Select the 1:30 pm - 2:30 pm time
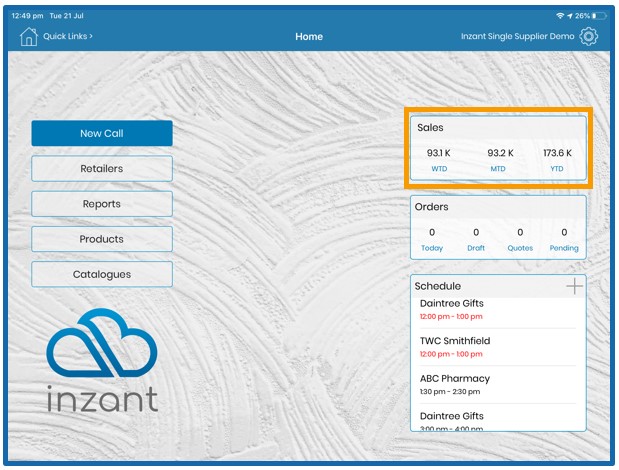The image size is (619, 470). tap(450, 391)
